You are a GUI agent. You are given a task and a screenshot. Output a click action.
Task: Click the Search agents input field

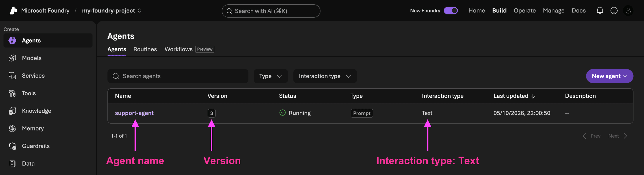[178, 76]
